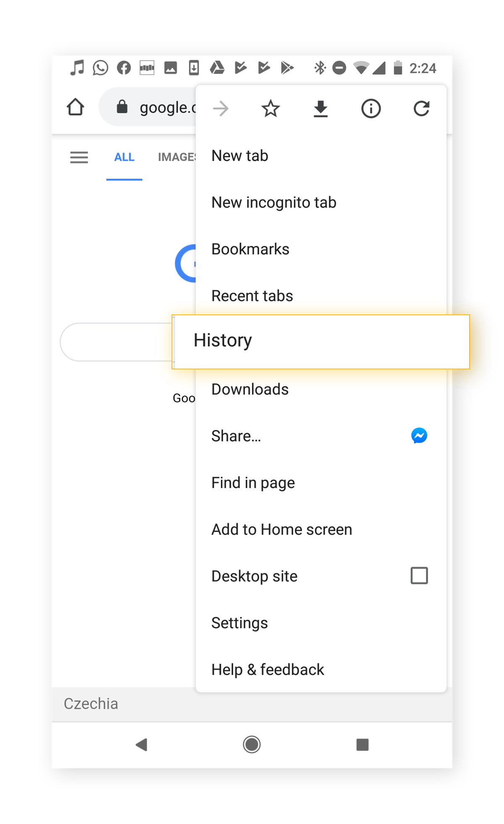Switch to the ALL search tab
The height and width of the screenshot is (824, 504).
point(124,157)
